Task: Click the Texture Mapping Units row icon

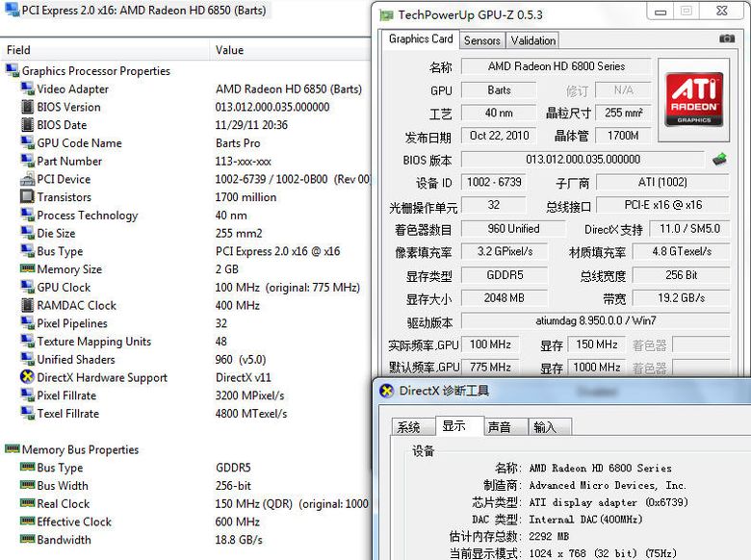Action: coord(27,341)
